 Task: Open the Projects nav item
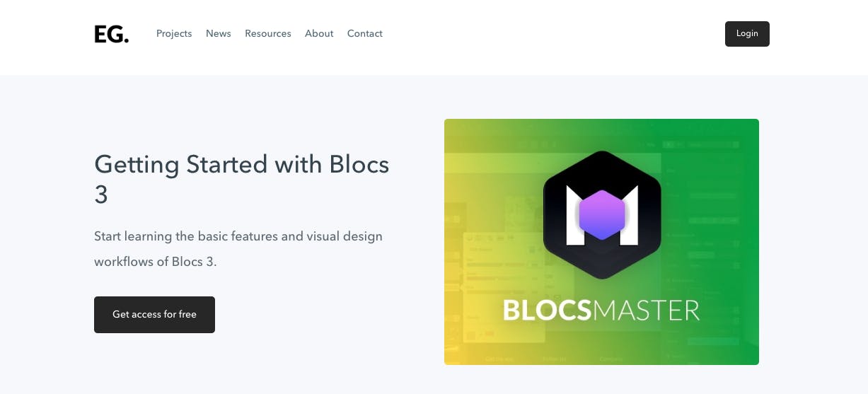174,33
